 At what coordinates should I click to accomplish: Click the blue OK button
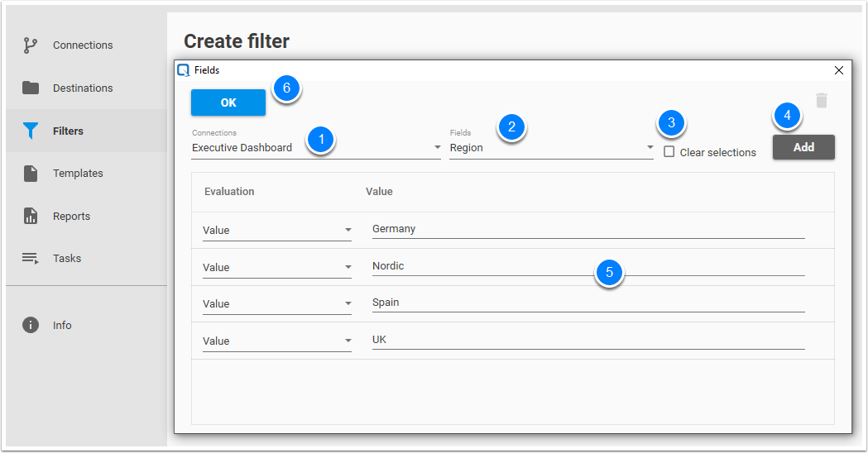tap(228, 103)
